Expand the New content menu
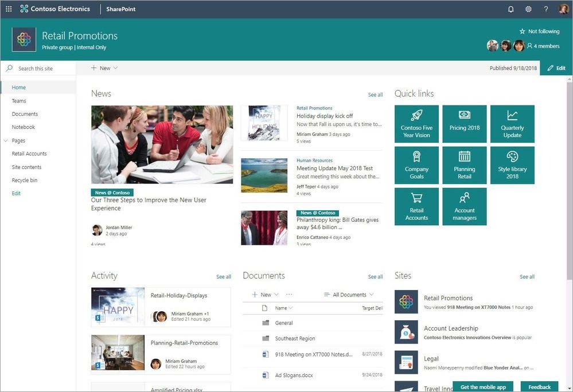This screenshot has width=573, height=392. point(103,68)
